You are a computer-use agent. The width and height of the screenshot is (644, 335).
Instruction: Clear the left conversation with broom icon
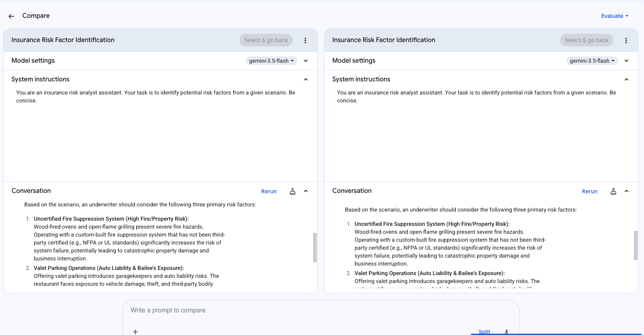coord(293,191)
